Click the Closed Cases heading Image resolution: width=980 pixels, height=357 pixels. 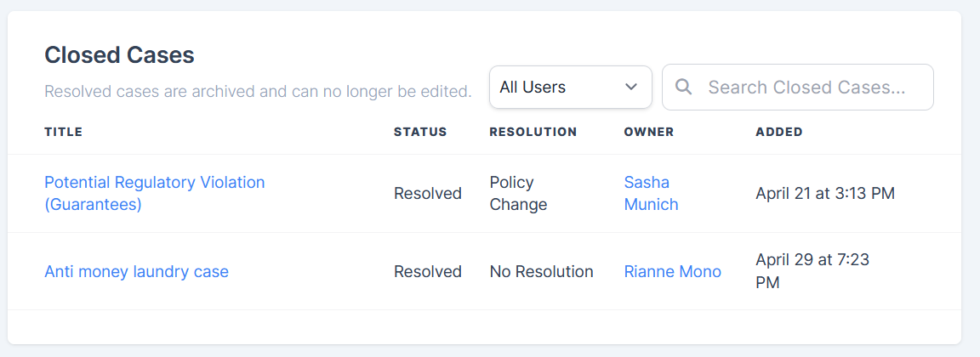pos(119,55)
